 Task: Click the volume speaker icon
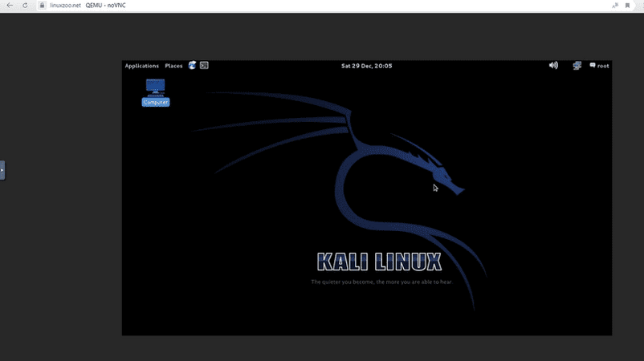(553, 65)
